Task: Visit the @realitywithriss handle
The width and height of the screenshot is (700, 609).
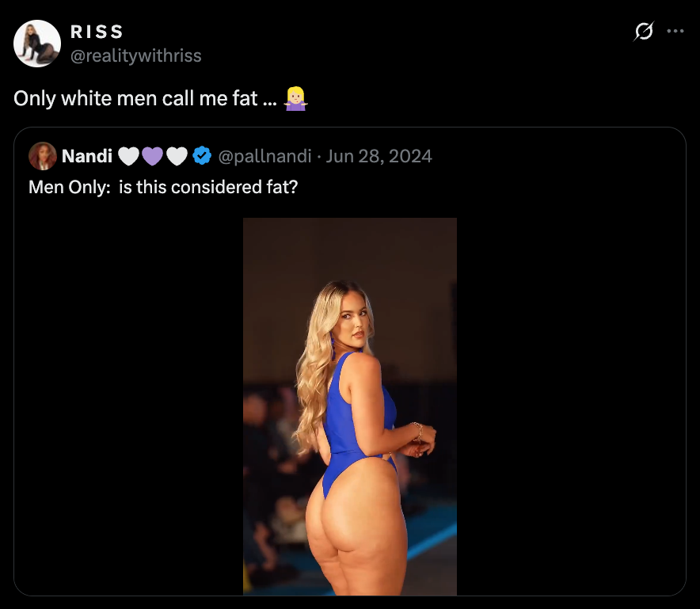Action: tap(136, 55)
